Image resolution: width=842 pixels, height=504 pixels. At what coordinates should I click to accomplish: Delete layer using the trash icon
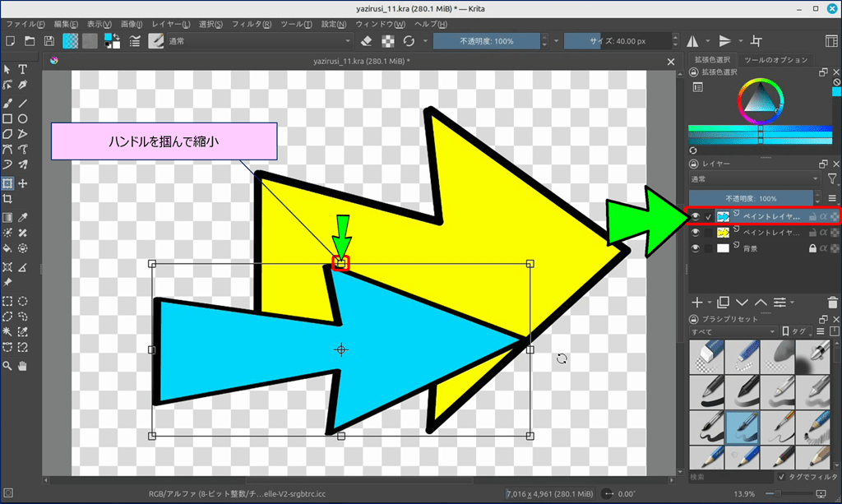(833, 303)
